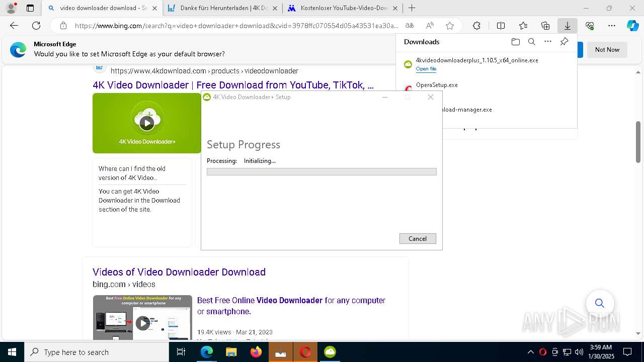644x362 pixels.
Task: Click the address bar URL field
Action: click(236, 26)
